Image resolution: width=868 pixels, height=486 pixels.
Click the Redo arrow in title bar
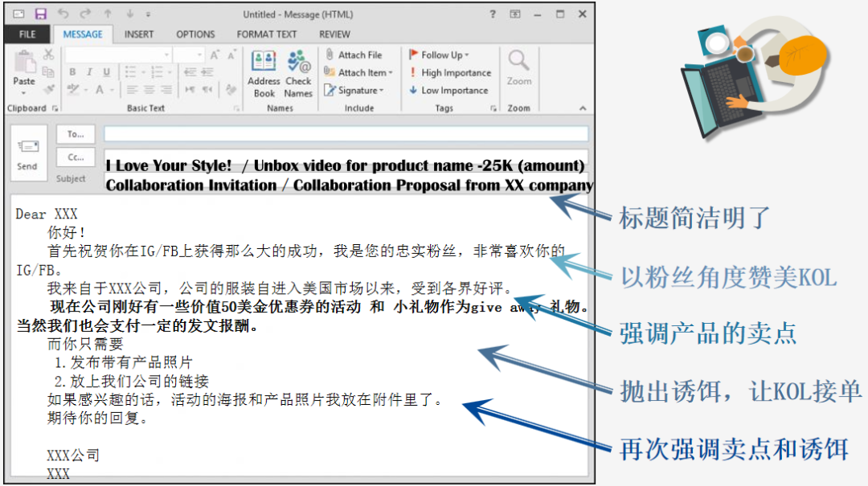pyautogui.click(x=85, y=14)
